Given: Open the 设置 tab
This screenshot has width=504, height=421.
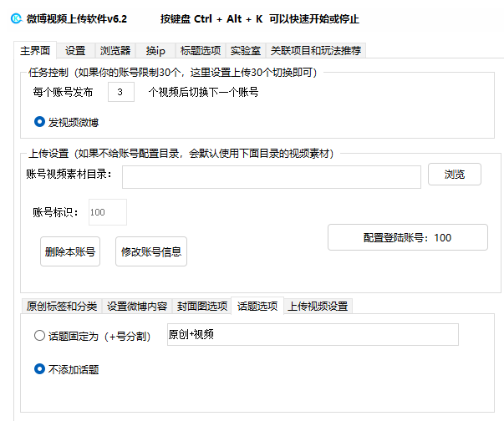Looking at the screenshot, I should pos(75,50).
